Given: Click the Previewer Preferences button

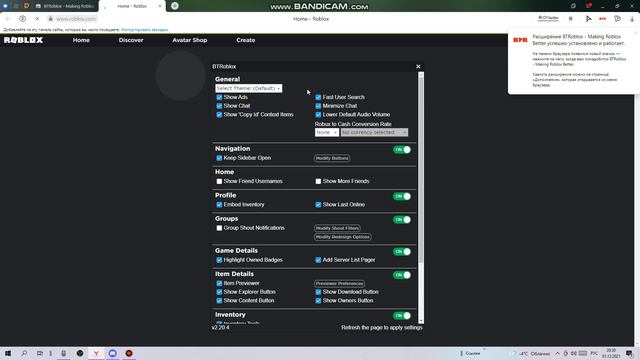Looking at the screenshot, I should (339, 283).
